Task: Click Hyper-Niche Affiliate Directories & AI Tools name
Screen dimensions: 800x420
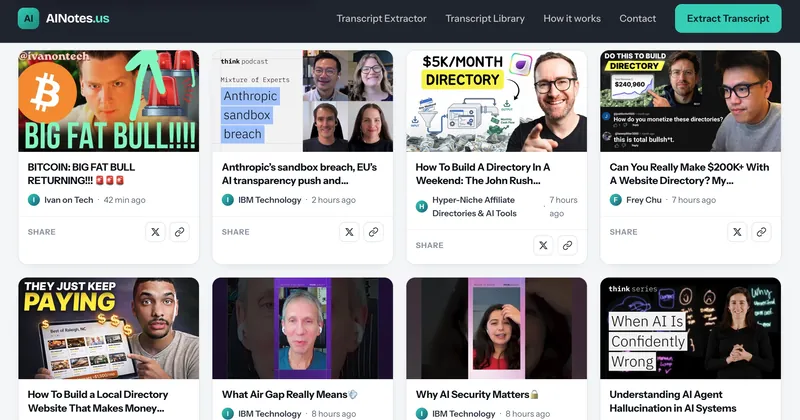Action: 474,207
